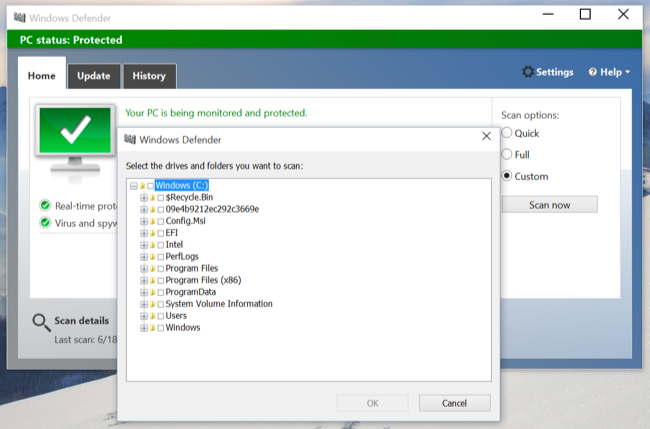Image resolution: width=650 pixels, height=429 pixels.
Task: Collapse the Windows (C:) tree node
Action: click(133, 186)
